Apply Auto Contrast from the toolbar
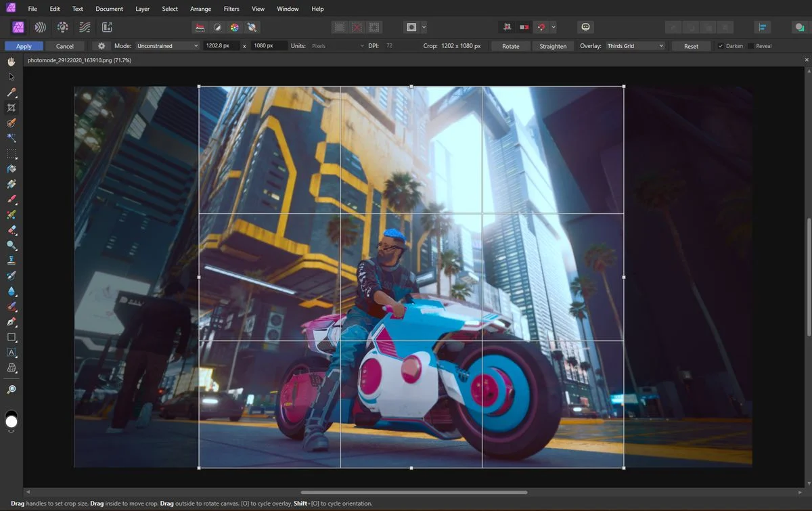The height and width of the screenshot is (511, 812). (x=217, y=27)
